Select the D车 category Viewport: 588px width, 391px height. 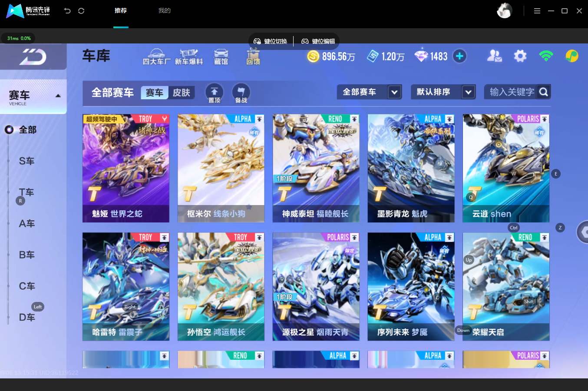tap(27, 318)
